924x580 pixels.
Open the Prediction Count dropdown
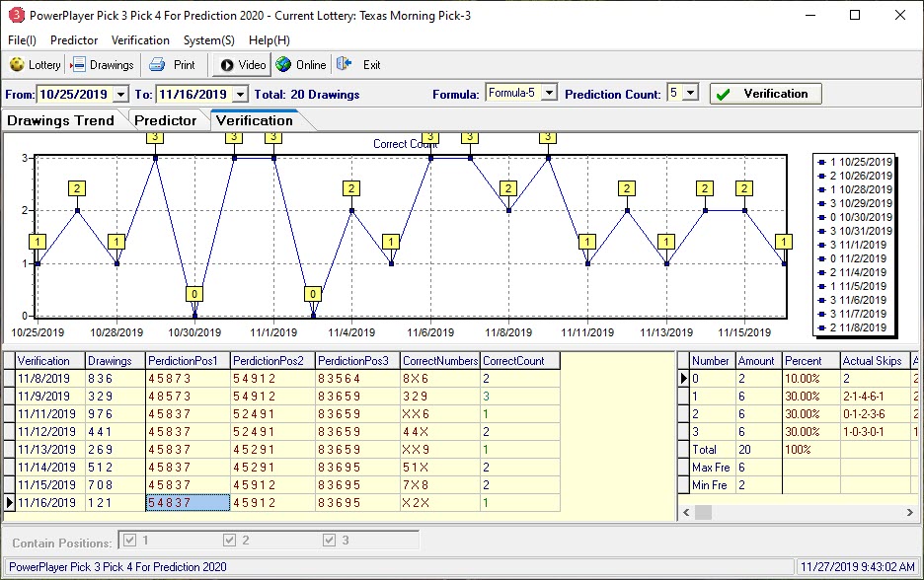click(x=691, y=93)
